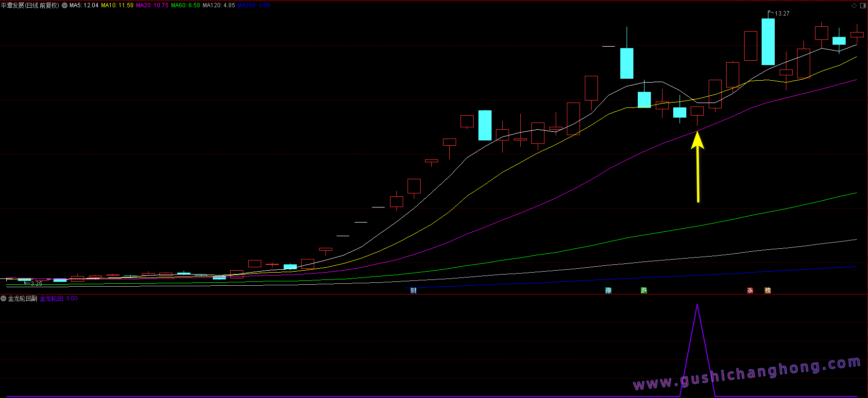Click the orange 榜 marker icon

(767, 291)
